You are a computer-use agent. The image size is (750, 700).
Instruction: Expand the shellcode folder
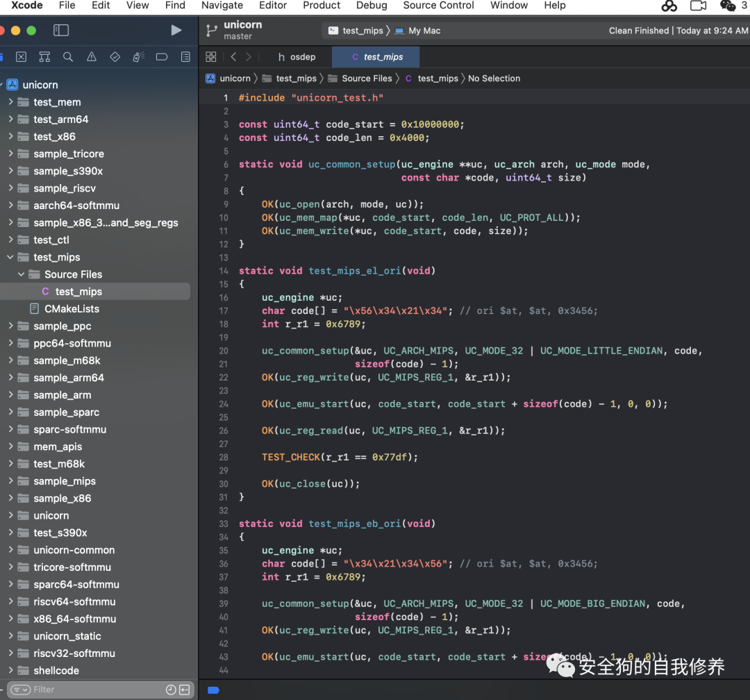pyautogui.click(x=10, y=670)
